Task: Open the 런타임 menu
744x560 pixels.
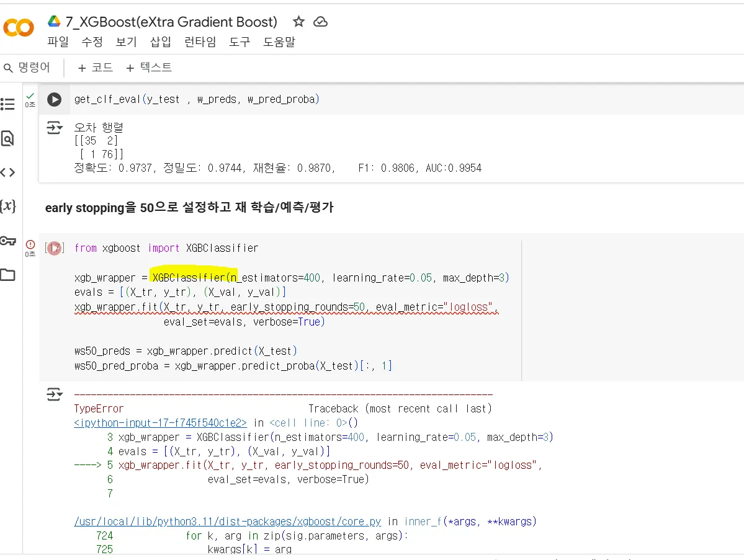Action: (200, 42)
